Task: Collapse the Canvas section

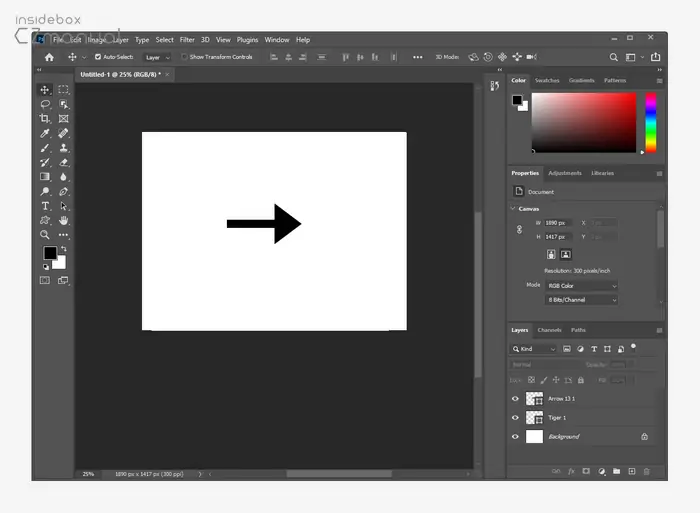Action: pos(514,209)
